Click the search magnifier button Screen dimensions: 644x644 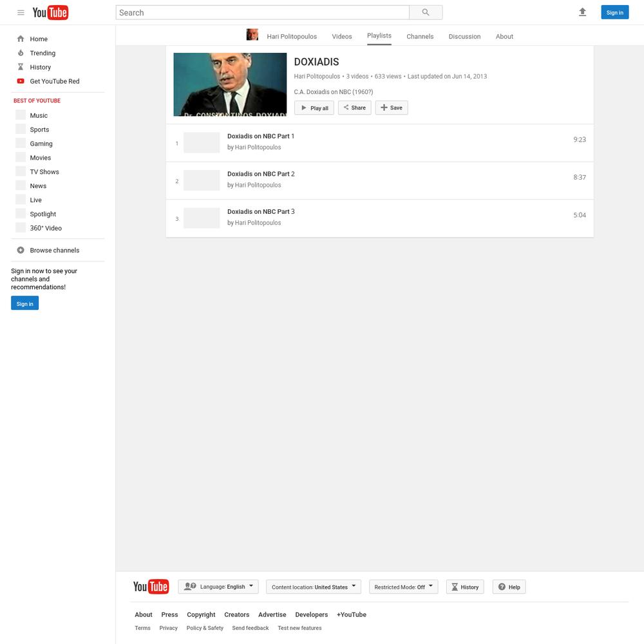coord(426,12)
